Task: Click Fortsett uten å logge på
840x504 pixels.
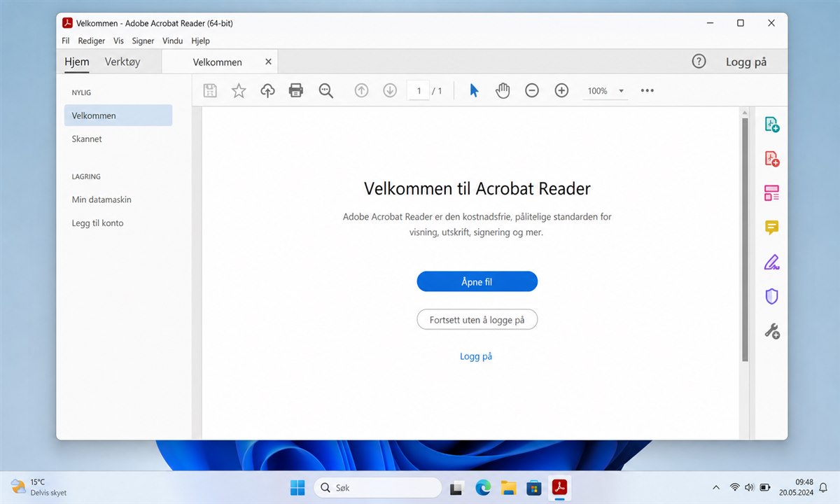Action: pos(477,319)
